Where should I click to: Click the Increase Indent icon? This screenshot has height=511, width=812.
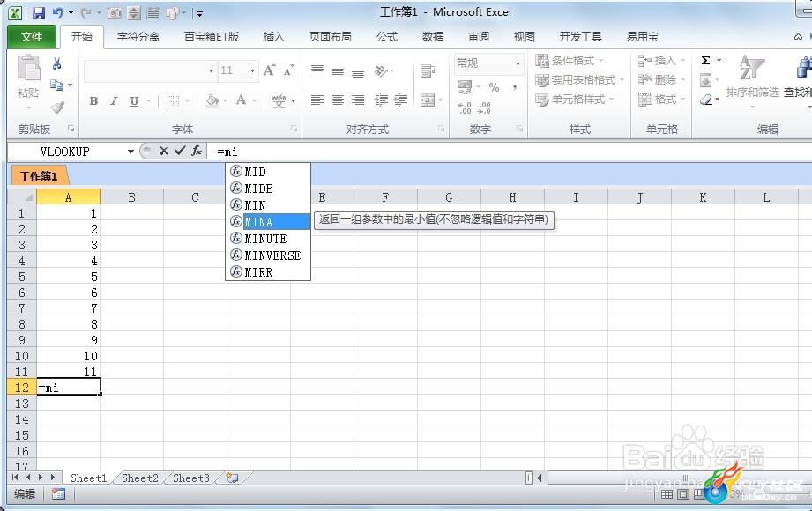coord(401,100)
